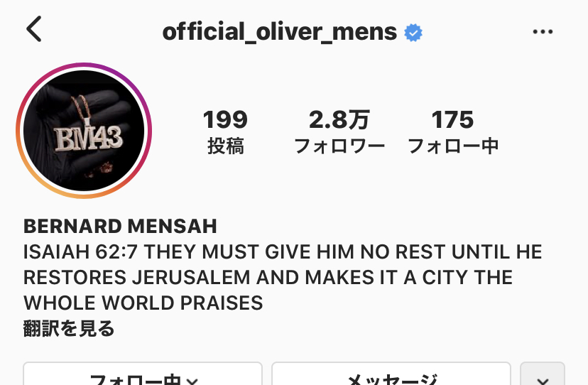This screenshot has width=588, height=385.
Task: Tap the ISAIAH 62:7 bio line
Action: (x=283, y=251)
